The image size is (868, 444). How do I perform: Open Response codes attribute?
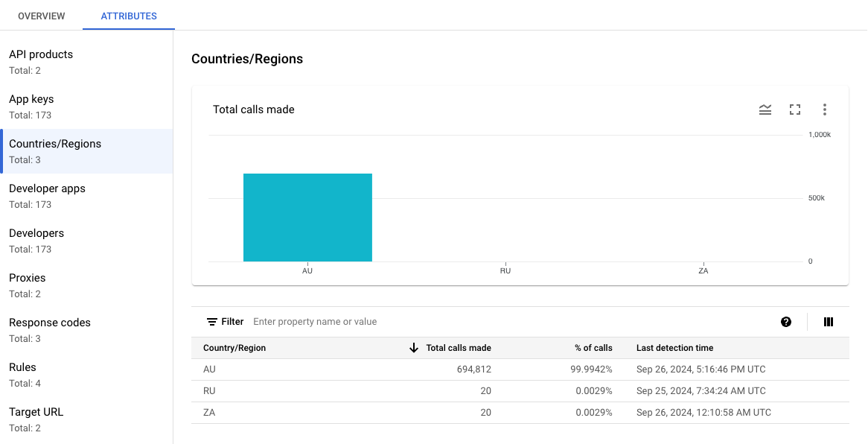(86, 330)
